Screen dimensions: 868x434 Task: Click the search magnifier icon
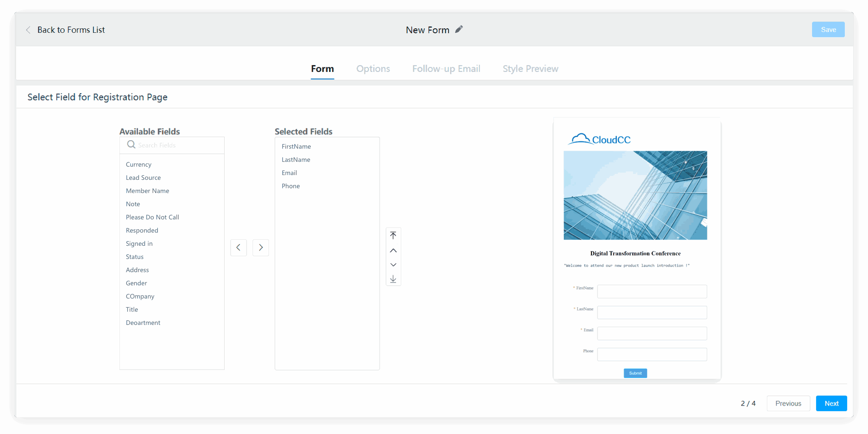pyautogui.click(x=131, y=145)
